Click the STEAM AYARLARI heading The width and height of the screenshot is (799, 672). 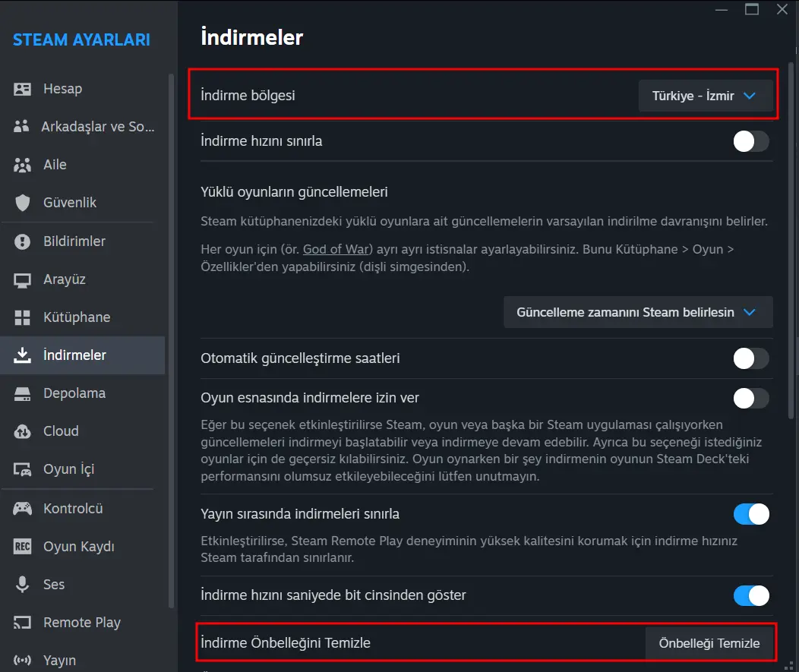[x=81, y=39]
